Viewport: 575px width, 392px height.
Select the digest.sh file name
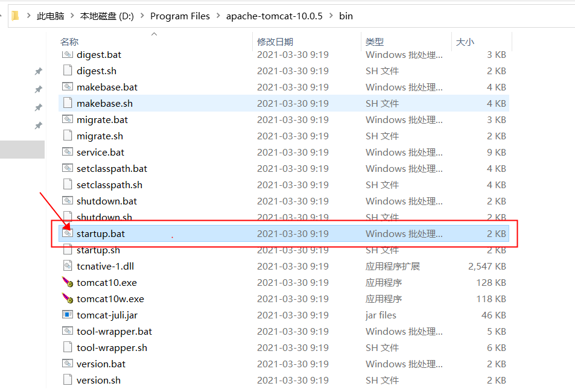point(97,71)
